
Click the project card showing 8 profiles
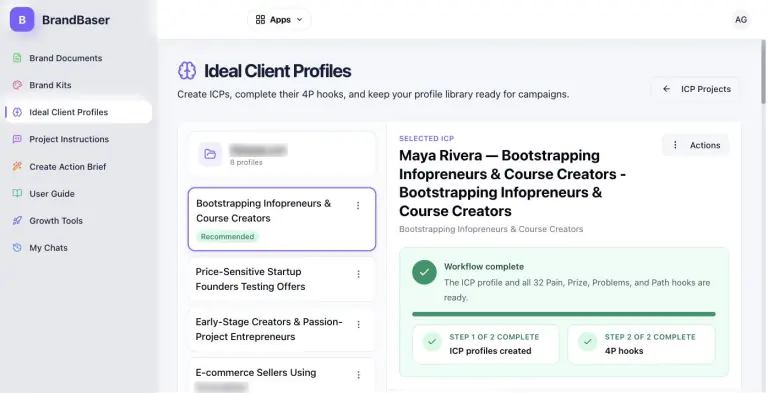(x=282, y=154)
